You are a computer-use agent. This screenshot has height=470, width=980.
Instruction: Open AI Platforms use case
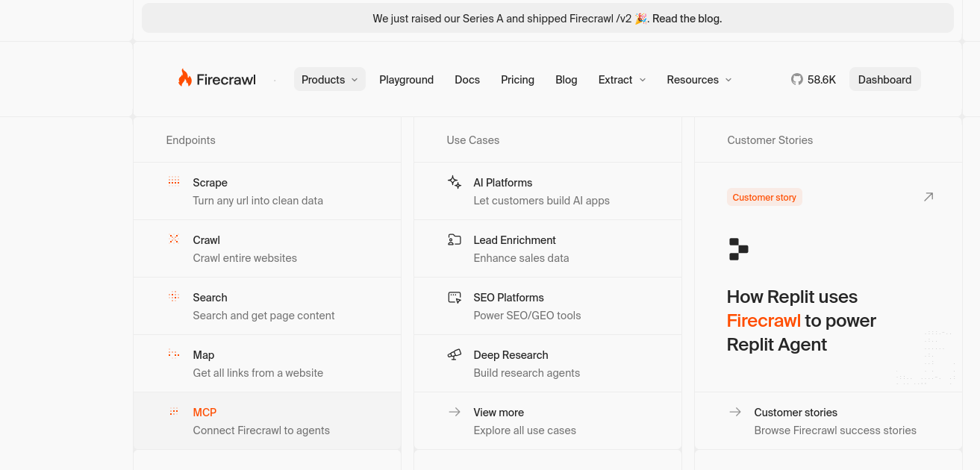[548, 191]
